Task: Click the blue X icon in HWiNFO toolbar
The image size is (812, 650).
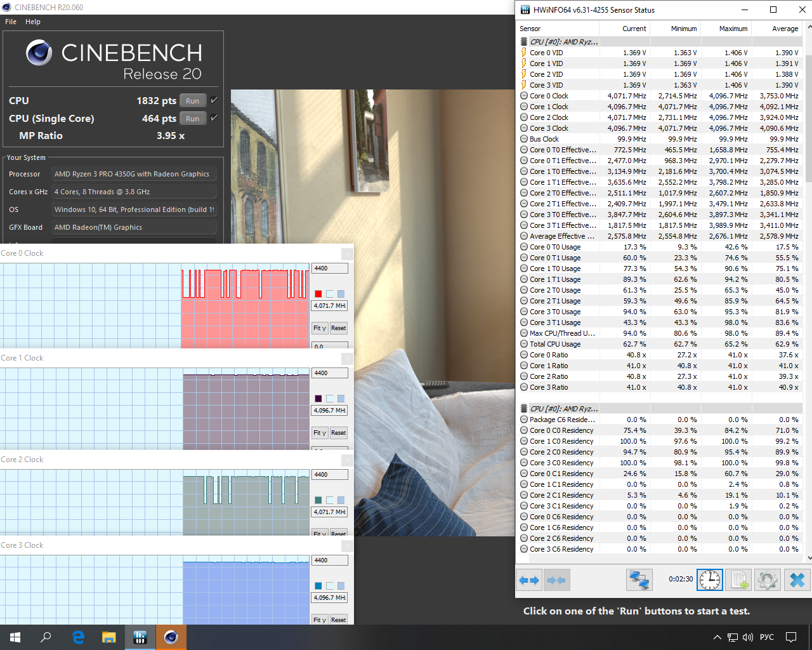Action: click(797, 580)
